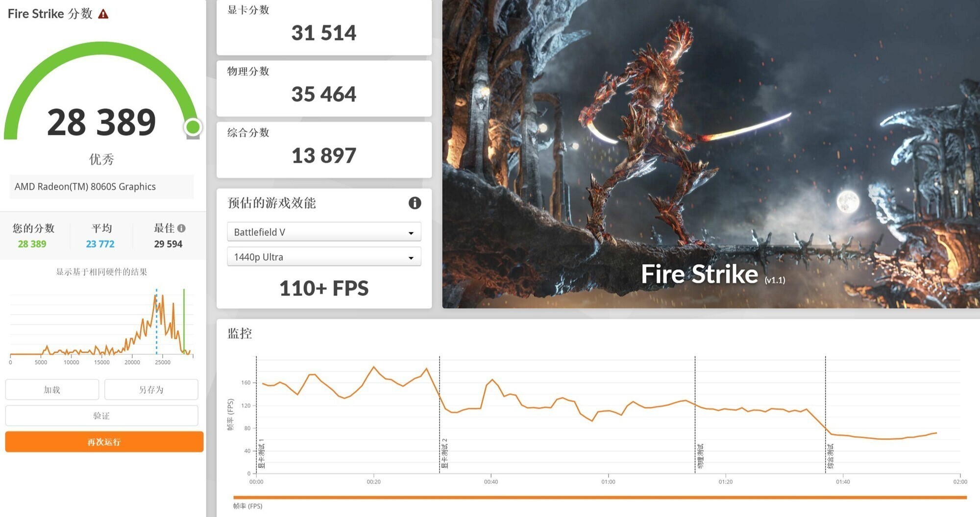Click the Fire Strike (v1.1) title on image

coord(713,274)
